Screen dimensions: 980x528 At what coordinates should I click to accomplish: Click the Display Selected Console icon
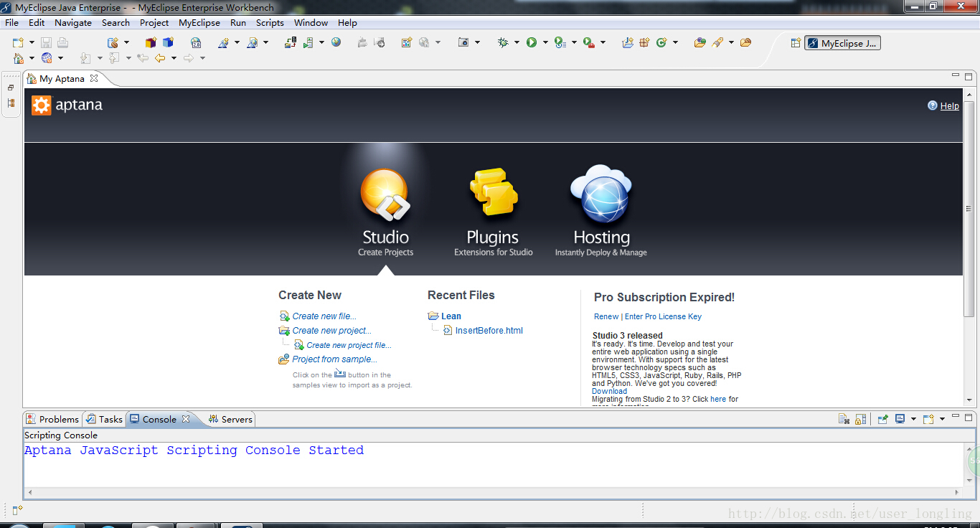(900, 419)
